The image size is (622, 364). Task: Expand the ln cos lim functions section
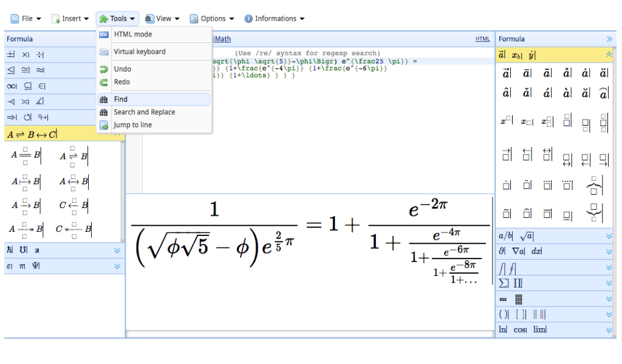point(609,329)
